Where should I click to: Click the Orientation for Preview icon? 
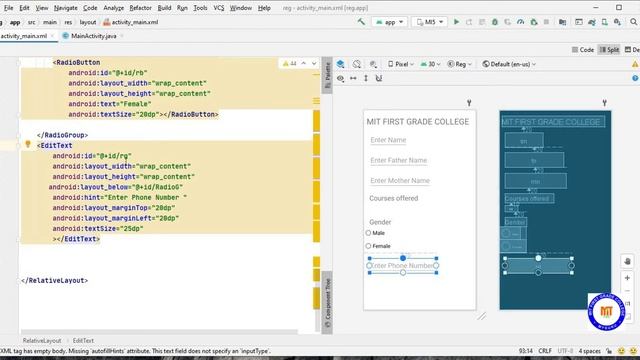[x=357, y=64]
